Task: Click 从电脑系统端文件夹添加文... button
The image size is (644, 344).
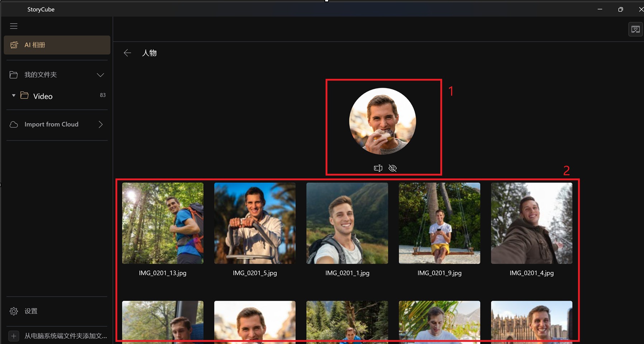Action: click(x=66, y=336)
